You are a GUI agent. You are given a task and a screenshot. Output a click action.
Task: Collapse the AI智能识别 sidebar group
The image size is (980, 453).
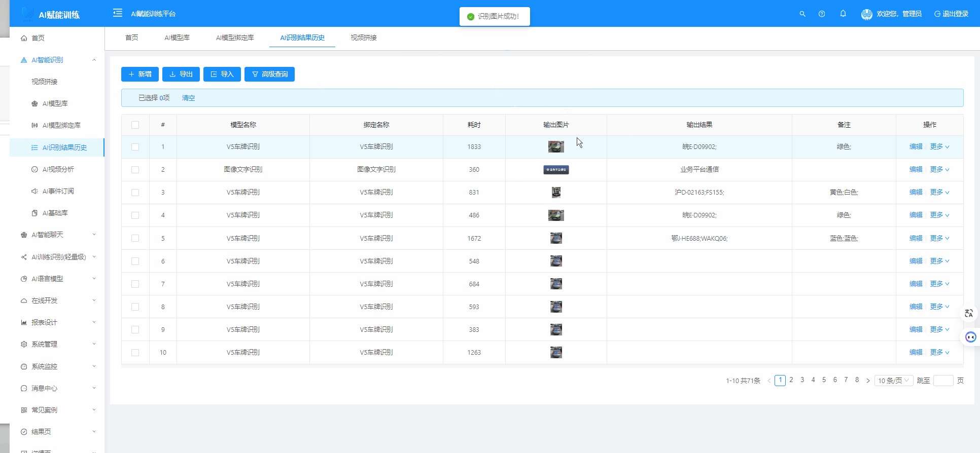coord(57,60)
